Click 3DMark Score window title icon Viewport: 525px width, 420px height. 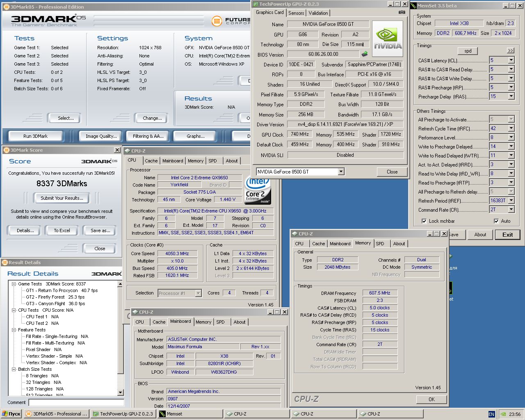tap(7, 150)
